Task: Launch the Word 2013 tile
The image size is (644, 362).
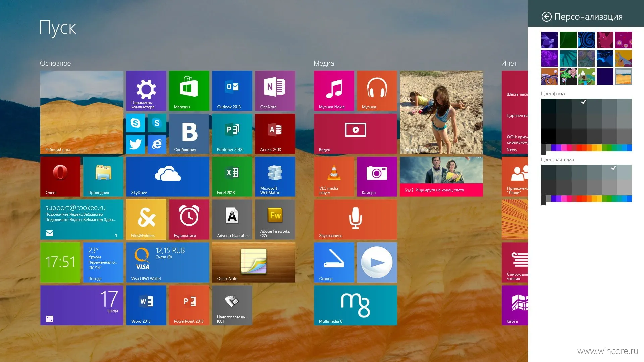Action: coord(146,305)
